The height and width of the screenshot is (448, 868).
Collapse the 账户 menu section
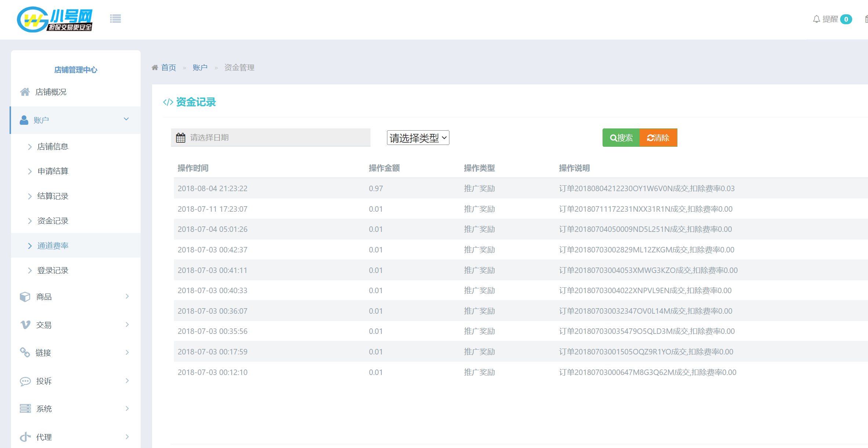126,119
